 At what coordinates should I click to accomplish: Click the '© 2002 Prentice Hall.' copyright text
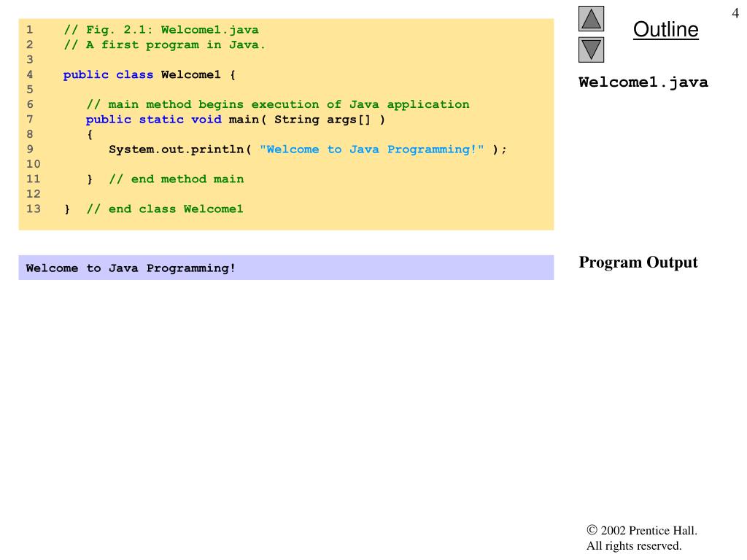642,531
